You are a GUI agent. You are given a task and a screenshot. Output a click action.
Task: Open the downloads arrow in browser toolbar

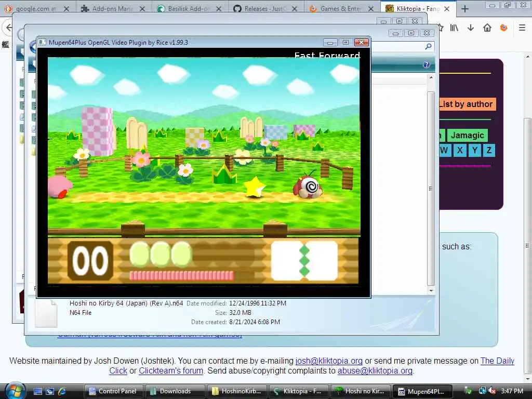click(471, 28)
